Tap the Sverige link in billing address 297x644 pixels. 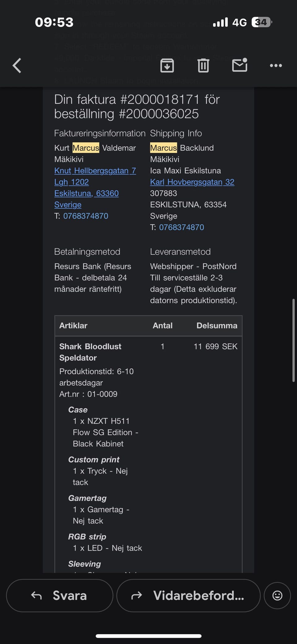click(x=68, y=205)
